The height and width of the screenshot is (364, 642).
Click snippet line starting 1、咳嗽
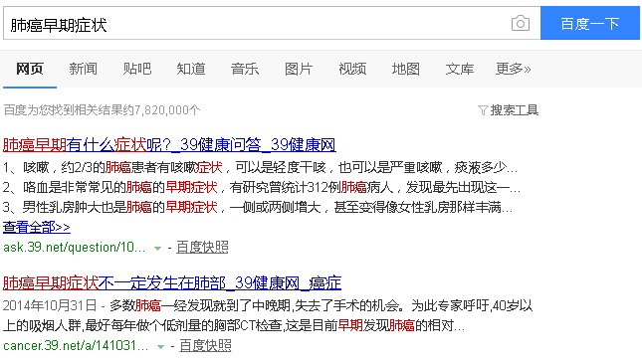coord(260,167)
